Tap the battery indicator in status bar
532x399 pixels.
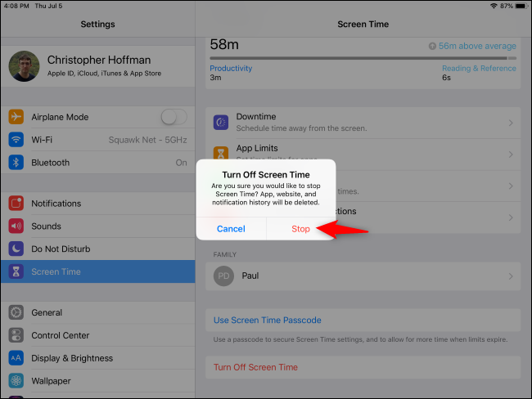[521, 6]
